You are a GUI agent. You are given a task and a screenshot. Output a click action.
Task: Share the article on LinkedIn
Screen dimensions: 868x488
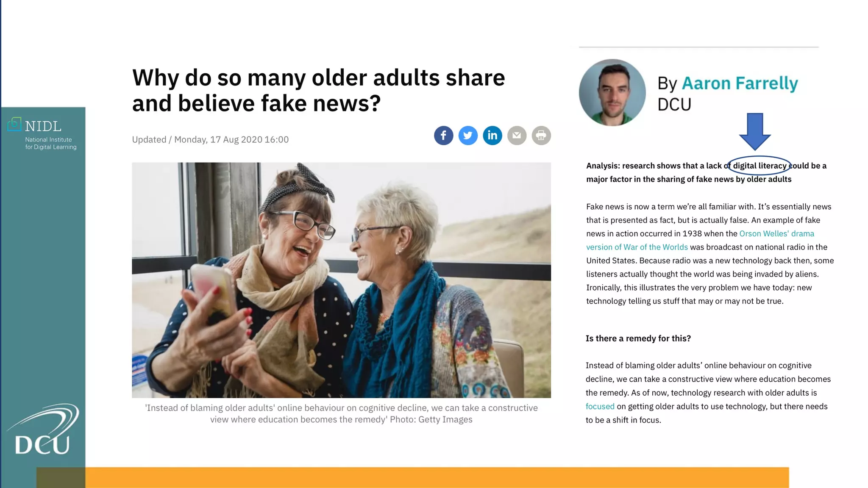pyautogui.click(x=492, y=136)
